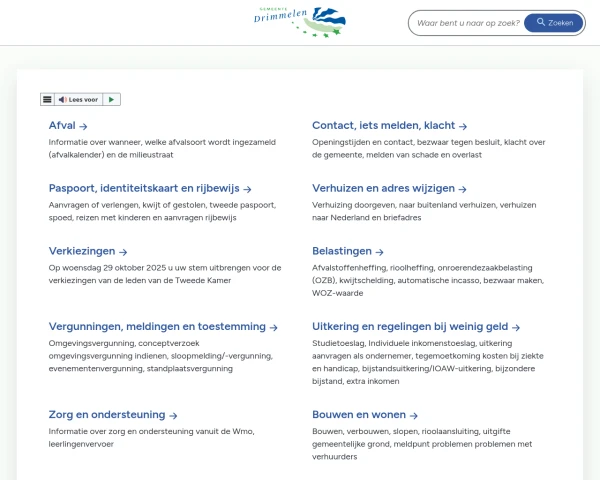The height and width of the screenshot is (480, 600).
Task: Click the Zoeken search button
Action: pyautogui.click(x=554, y=22)
